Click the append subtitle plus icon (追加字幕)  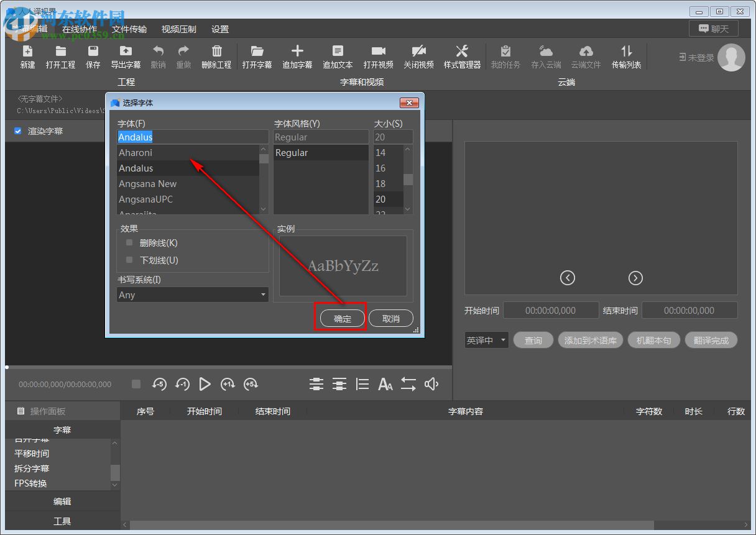297,52
